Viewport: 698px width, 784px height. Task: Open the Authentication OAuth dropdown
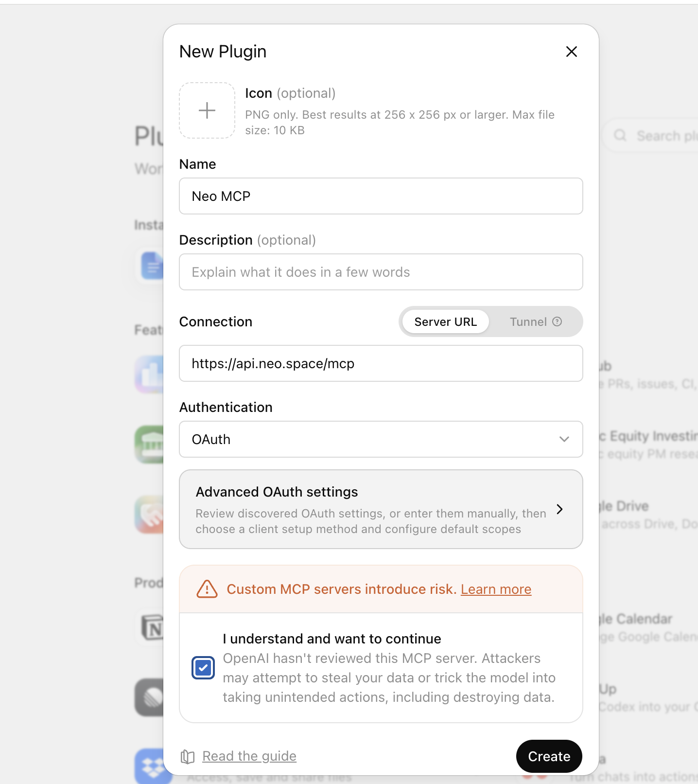[381, 439]
